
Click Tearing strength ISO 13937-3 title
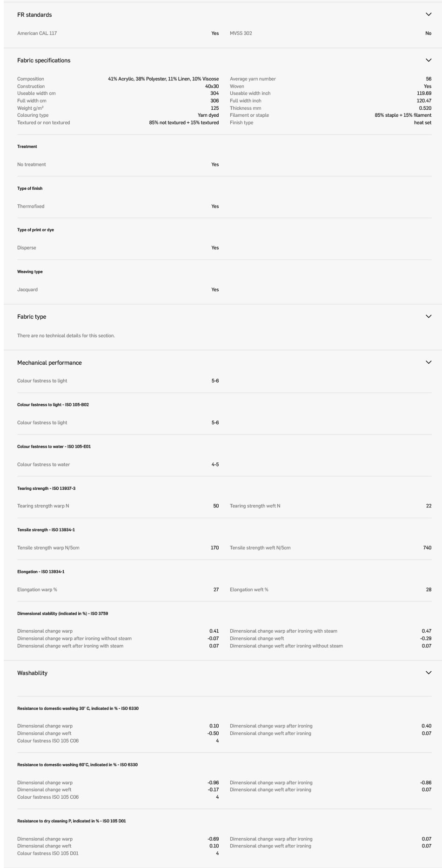(46, 488)
